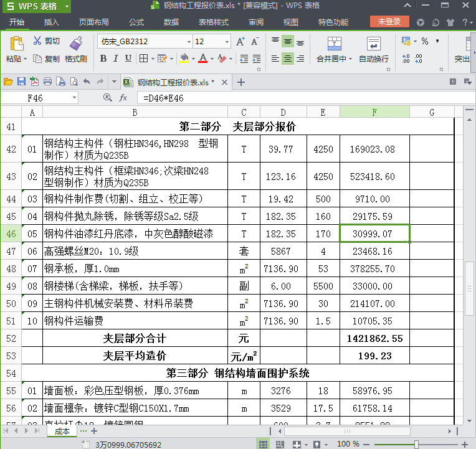
Task: Toggle underline formatting
Action: click(128, 59)
